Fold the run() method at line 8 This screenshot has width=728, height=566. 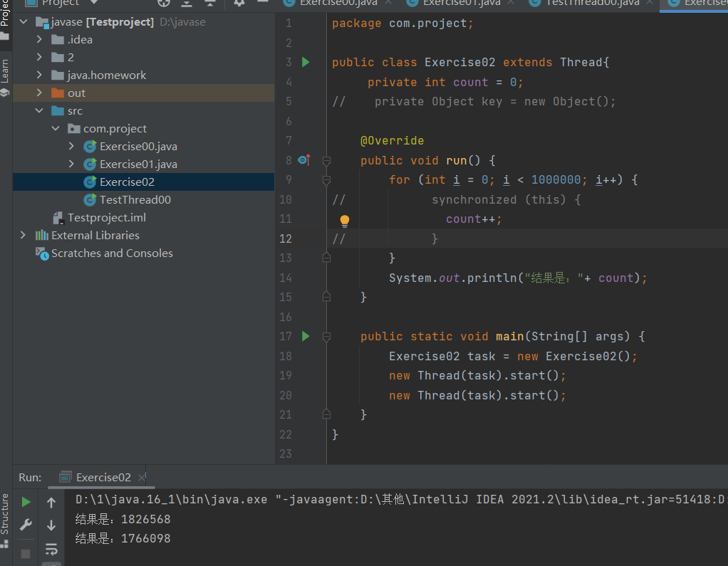326,160
